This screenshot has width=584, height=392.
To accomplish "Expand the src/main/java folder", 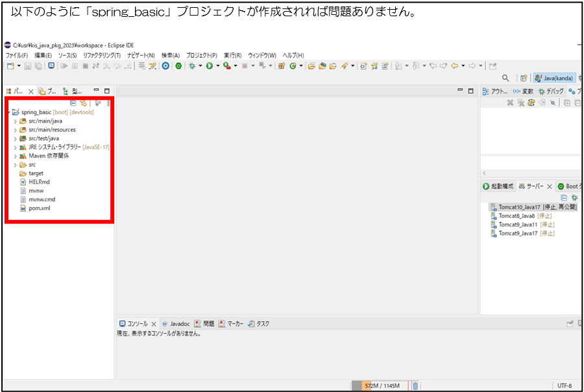I will point(15,121).
